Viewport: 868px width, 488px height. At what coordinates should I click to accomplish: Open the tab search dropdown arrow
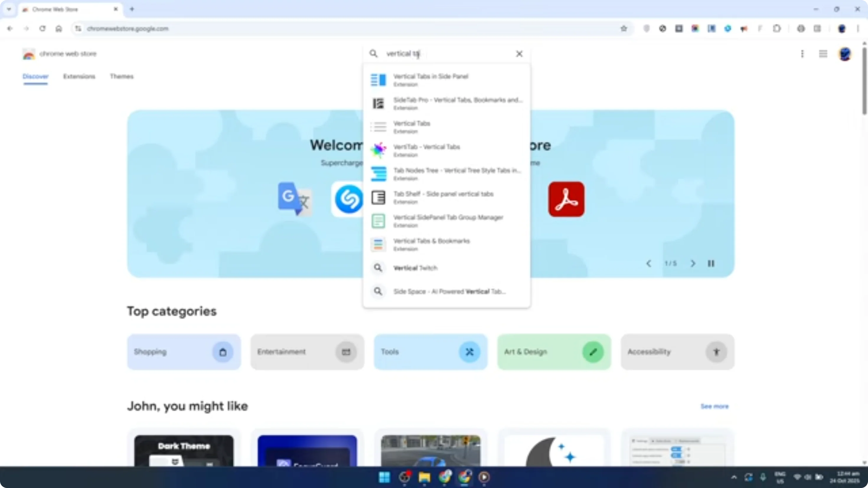(9, 9)
